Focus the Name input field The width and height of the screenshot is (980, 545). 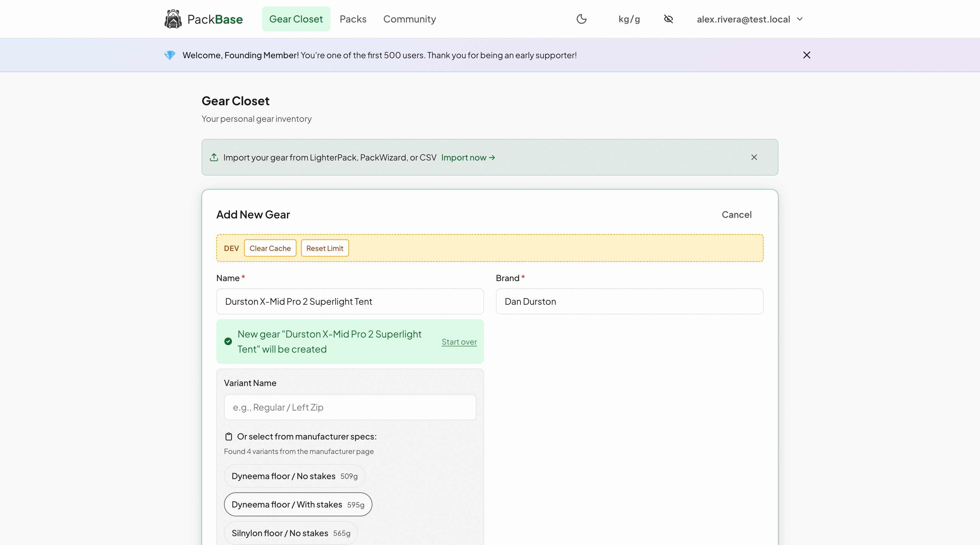tap(350, 301)
